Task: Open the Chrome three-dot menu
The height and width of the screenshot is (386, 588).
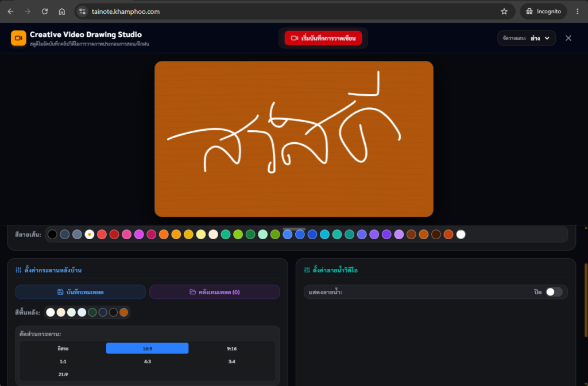Action: tap(578, 11)
